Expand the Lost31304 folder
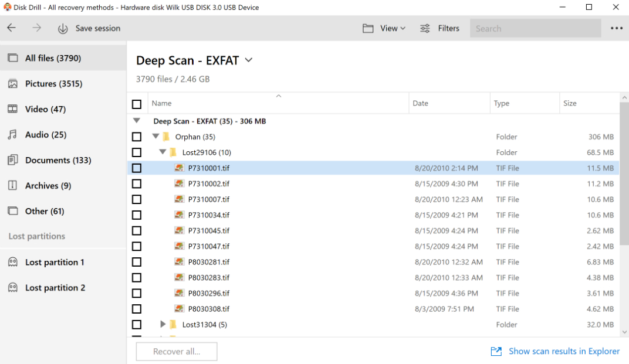Screen dimensions: 629x364 tap(163, 324)
